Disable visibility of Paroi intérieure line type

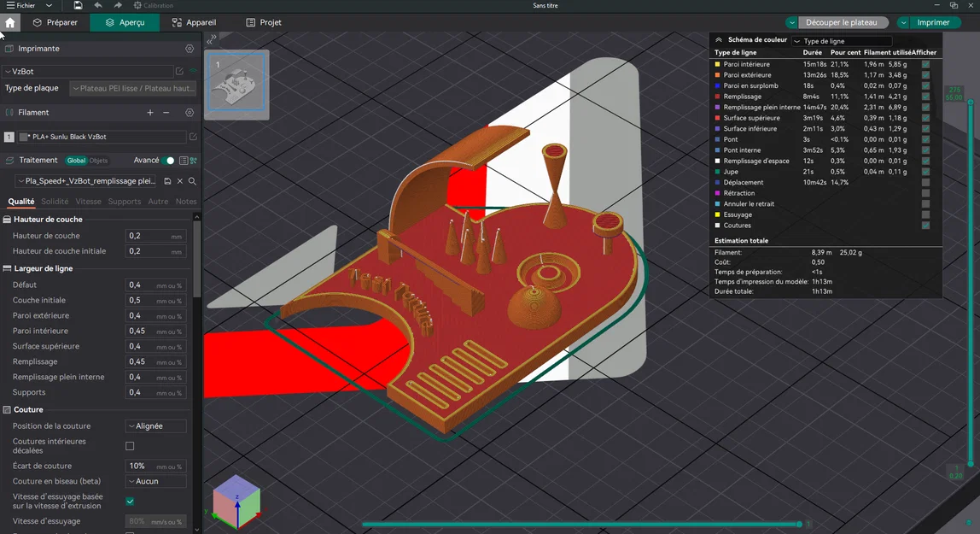pyautogui.click(x=925, y=63)
